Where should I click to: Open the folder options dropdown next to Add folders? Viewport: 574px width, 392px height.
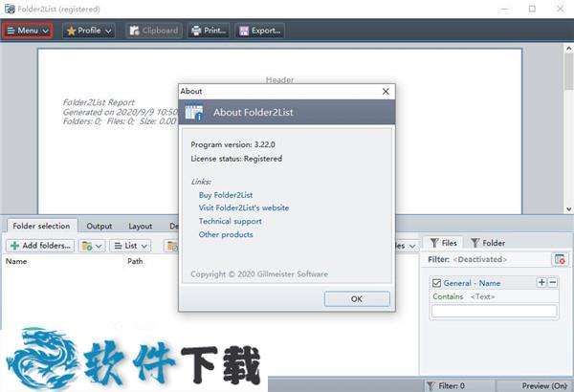tap(92, 246)
